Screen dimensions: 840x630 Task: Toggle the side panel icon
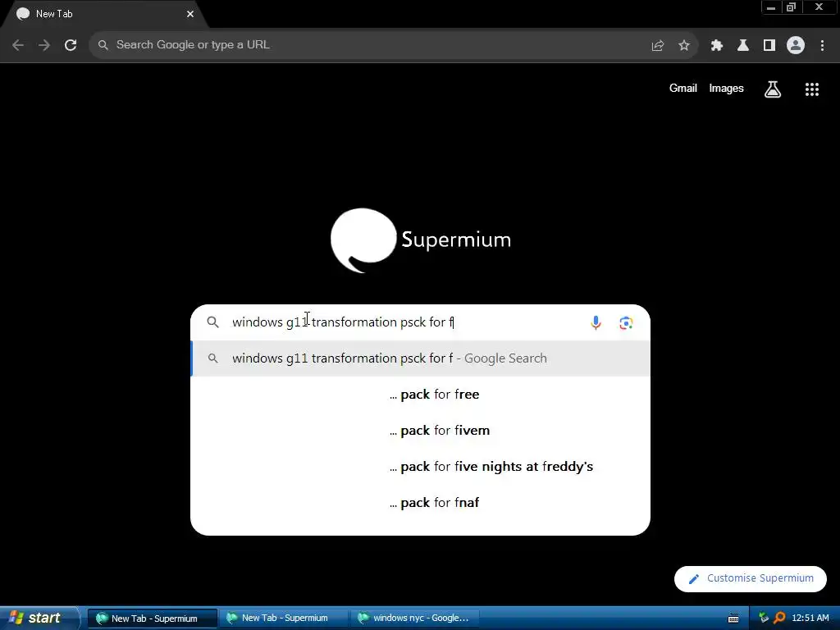click(769, 46)
